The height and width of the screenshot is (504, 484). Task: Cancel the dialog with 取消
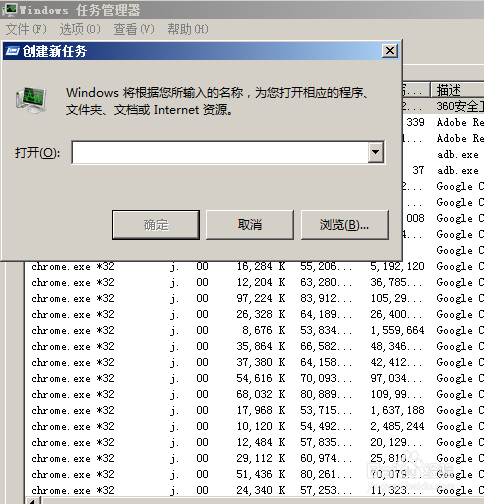pos(250,225)
